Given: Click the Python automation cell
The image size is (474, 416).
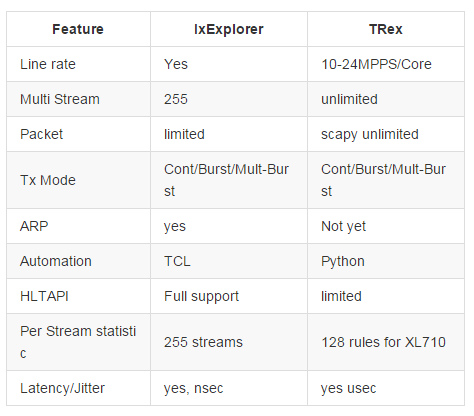Looking at the screenshot, I should (x=343, y=261).
